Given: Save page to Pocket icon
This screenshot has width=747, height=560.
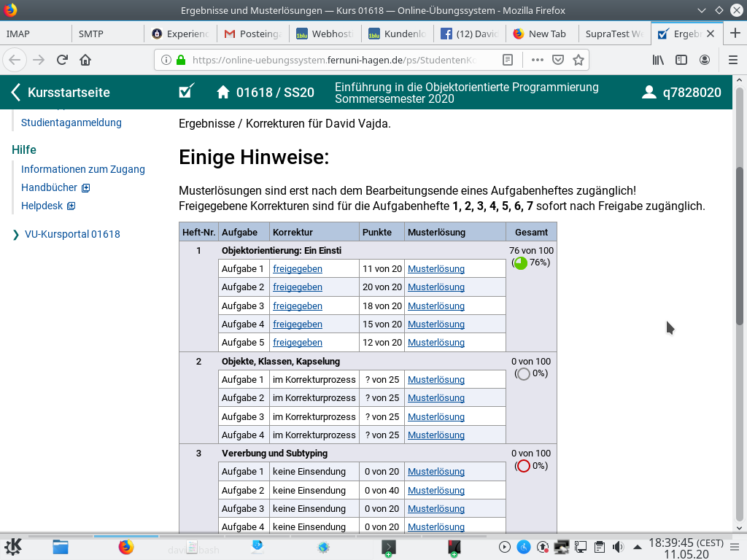Looking at the screenshot, I should (558, 60).
